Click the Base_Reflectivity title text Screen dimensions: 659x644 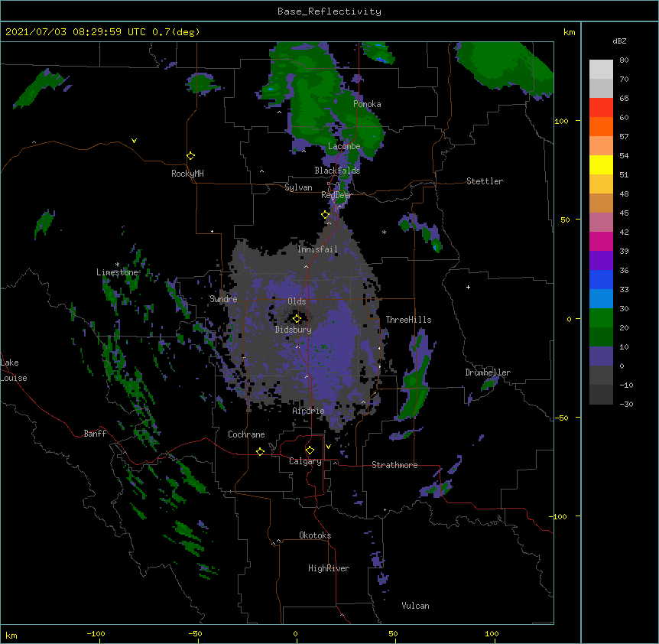coord(329,11)
